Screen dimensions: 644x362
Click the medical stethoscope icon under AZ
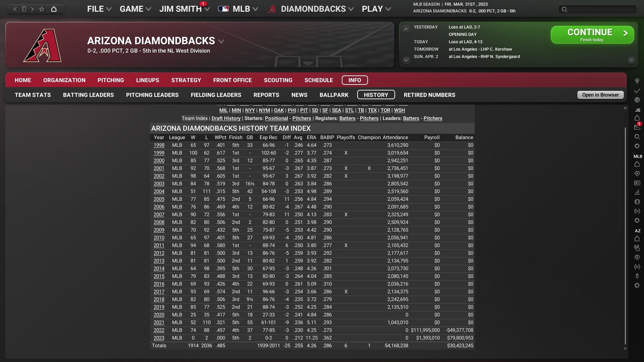tap(637, 248)
